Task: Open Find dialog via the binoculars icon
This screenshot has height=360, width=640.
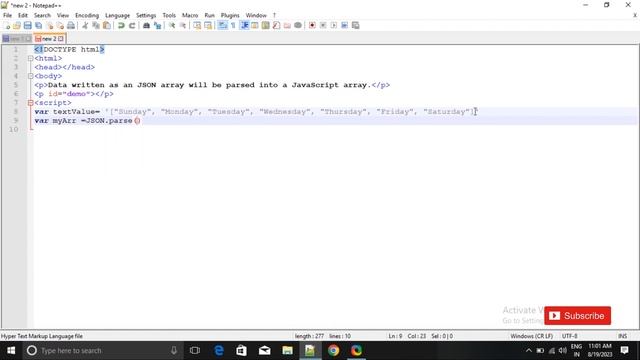Action: click(x=146, y=25)
